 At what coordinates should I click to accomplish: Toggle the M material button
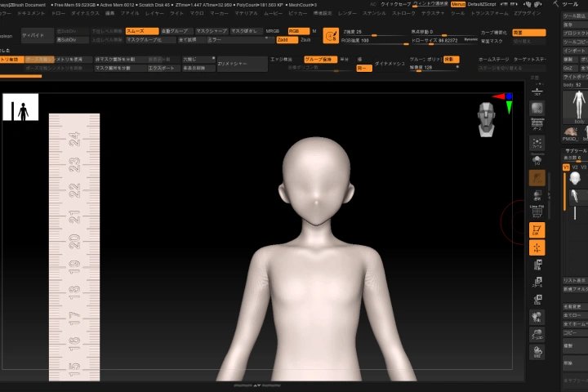point(314,31)
